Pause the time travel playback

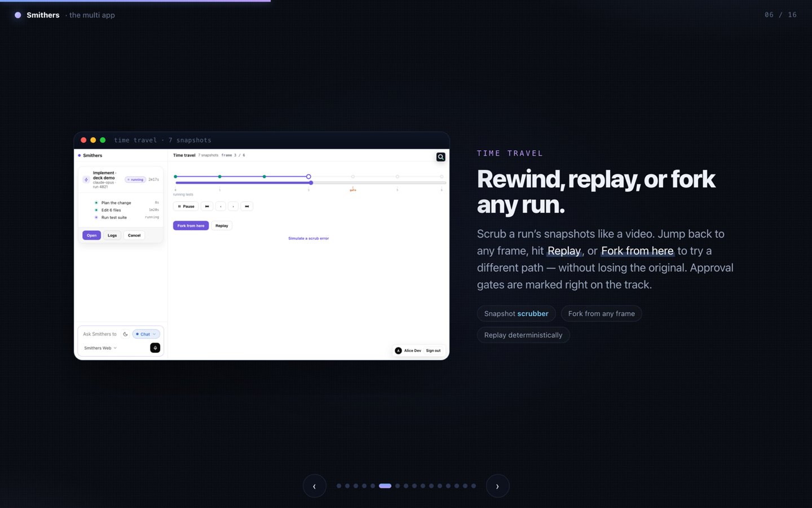[x=186, y=206]
